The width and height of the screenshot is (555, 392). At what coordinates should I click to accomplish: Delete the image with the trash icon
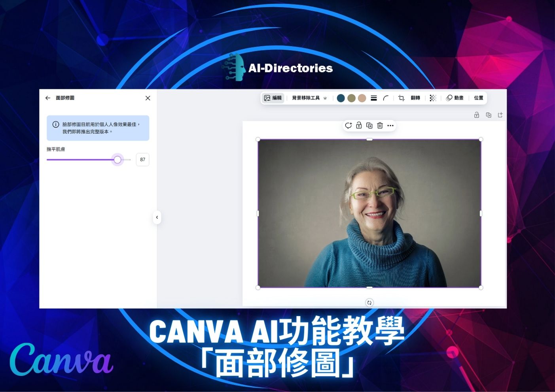pyautogui.click(x=380, y=126)
